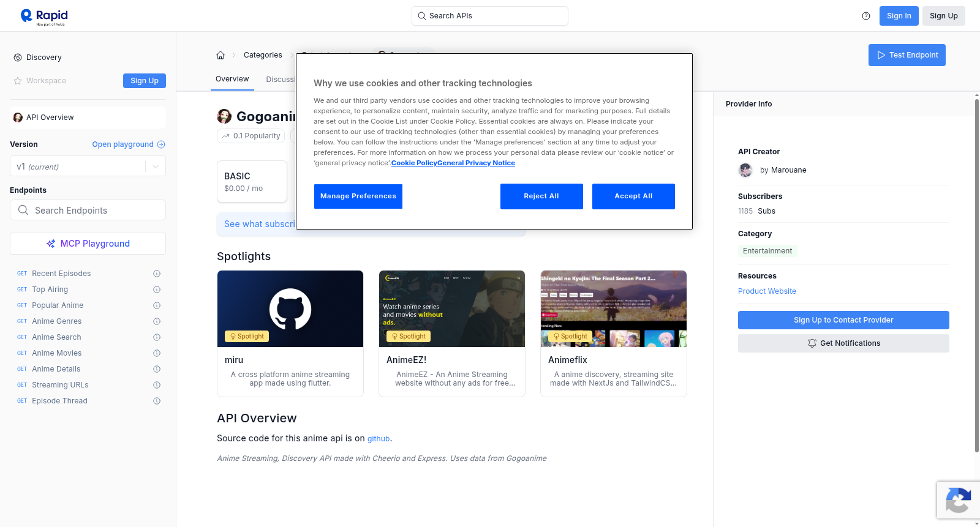Go to the home breadcrumb icon

pos(221,55)
